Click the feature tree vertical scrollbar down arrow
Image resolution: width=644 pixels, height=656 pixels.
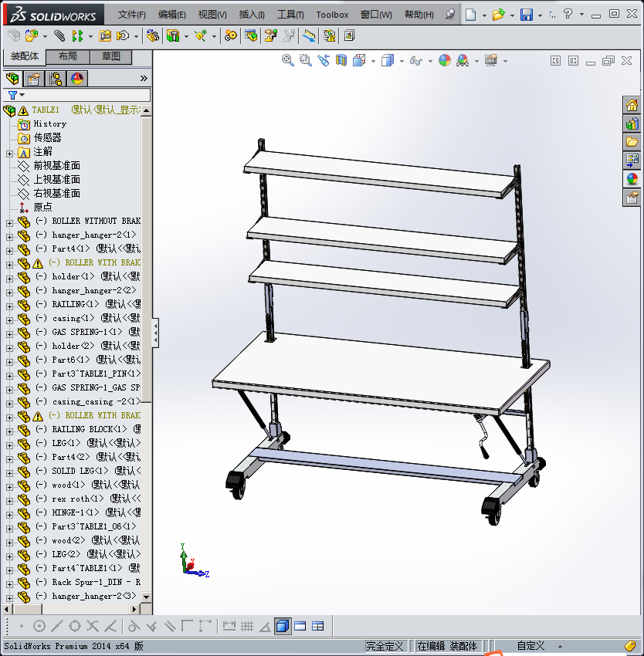tap(146, 597)
